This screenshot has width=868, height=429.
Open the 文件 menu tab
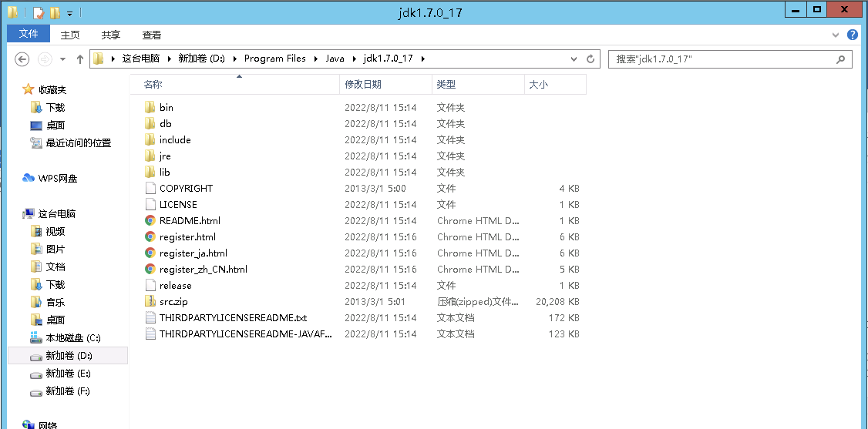pos(29,35)
